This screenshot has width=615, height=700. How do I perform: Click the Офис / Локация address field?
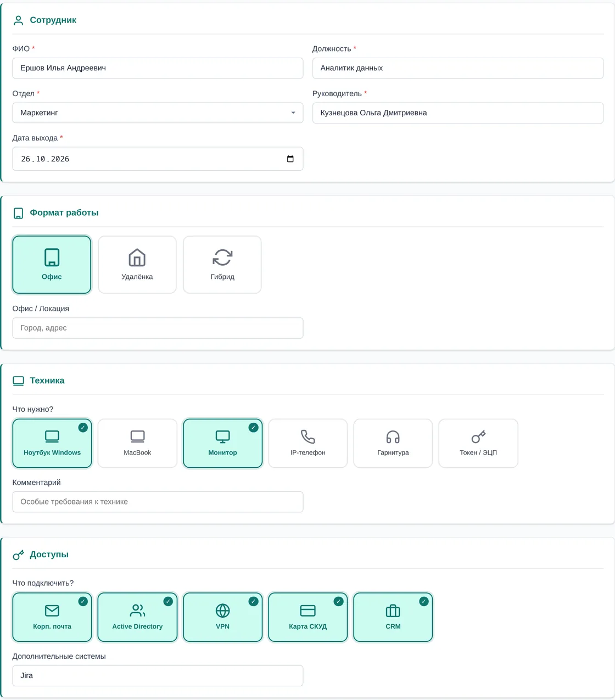158,328
